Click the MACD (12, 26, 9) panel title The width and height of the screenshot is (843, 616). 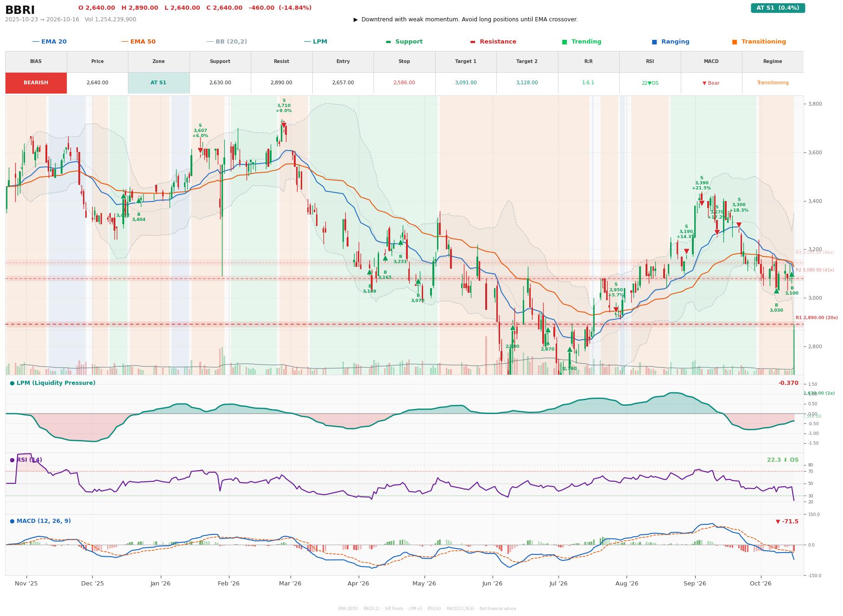coord(40,521)
